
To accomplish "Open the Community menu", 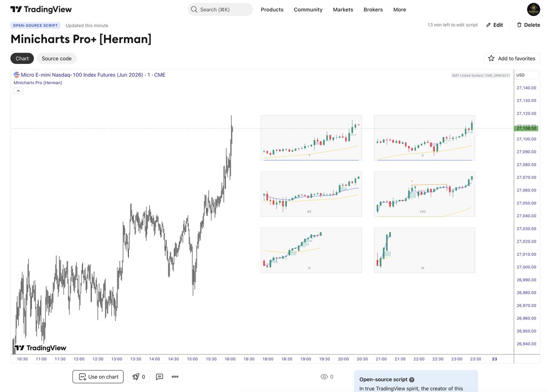I will (308, 9).
